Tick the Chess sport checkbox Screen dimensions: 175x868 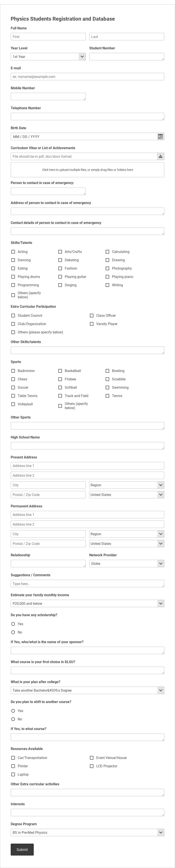[x=13, y=379]
